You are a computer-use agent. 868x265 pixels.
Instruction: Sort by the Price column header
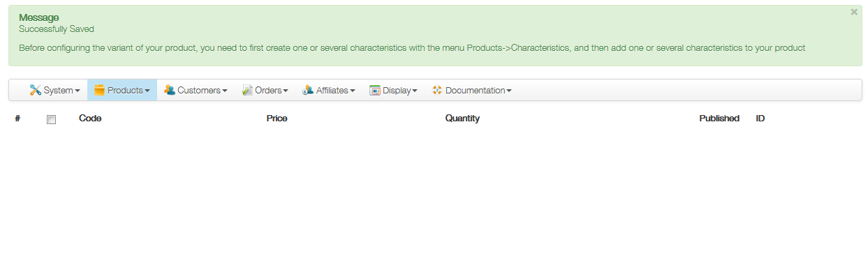277,119
